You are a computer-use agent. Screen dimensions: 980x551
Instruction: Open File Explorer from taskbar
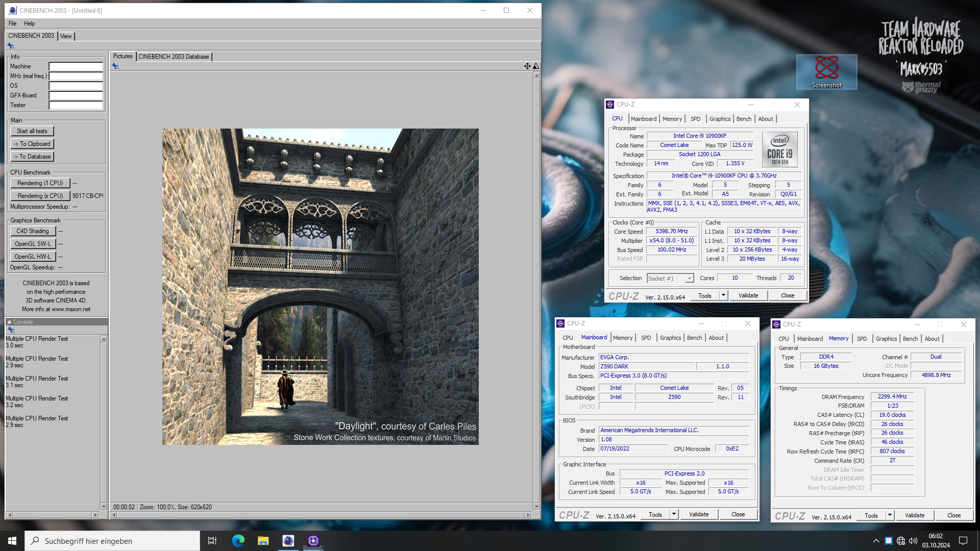click(x=263, y=541)
